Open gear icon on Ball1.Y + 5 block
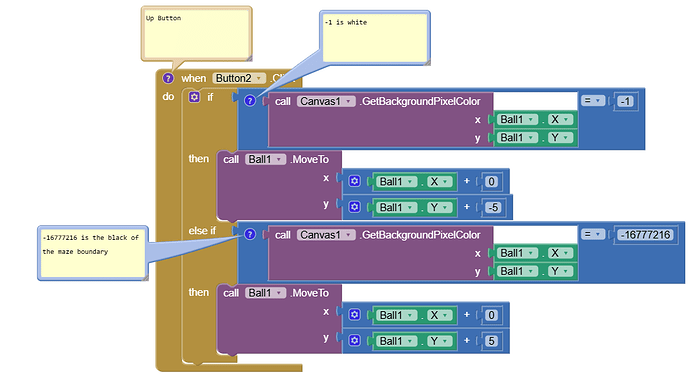The image size is (690, 379). click(355, 340)
